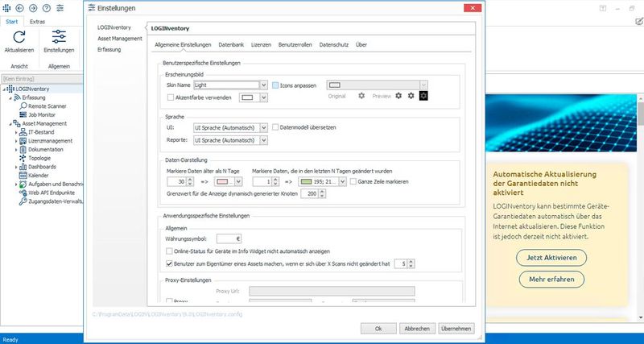Click the forward navigation arrow icon
644x344 pixels.
click(x=33, y=8)
